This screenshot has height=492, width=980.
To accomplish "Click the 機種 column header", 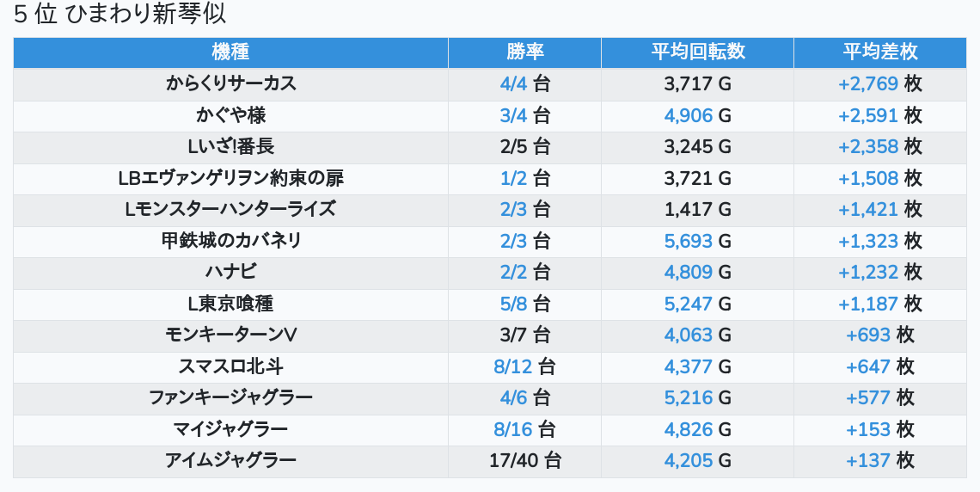I will click(x=230, y=52).
